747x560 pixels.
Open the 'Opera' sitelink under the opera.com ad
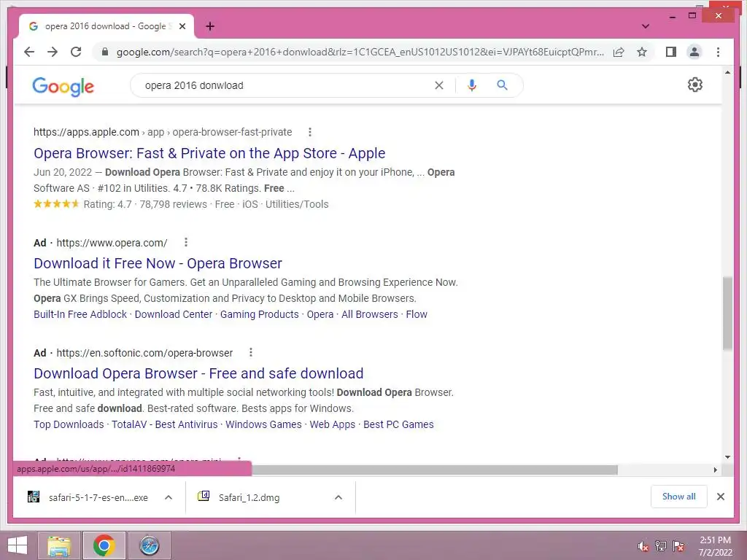320,314
